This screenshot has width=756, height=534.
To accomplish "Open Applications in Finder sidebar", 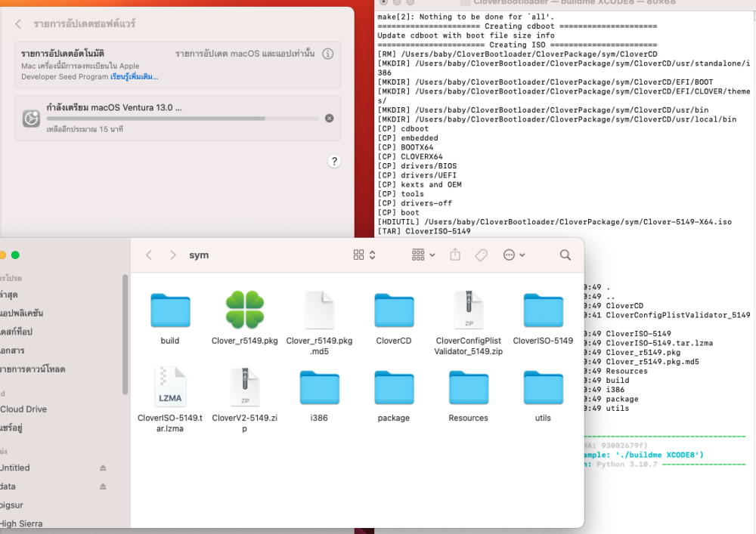I will click(22, 313).
